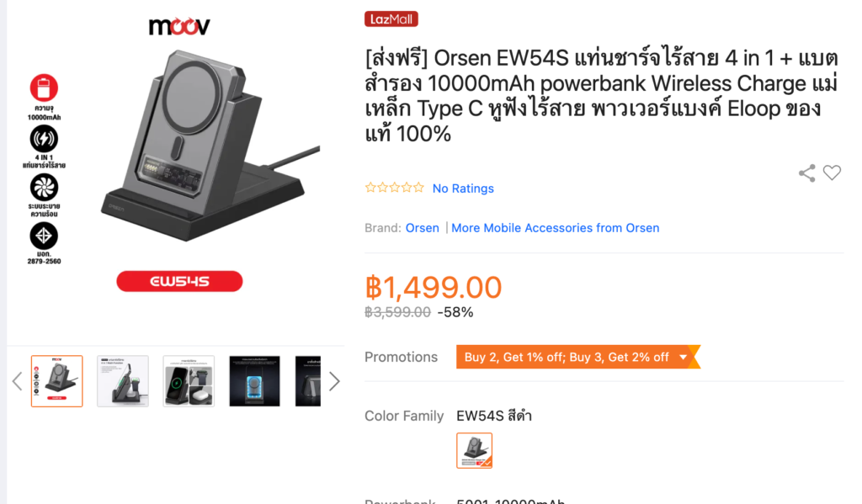Show previous thumbnails with left arrow
The width and height of the screenshot is (862, 504).
17,381
